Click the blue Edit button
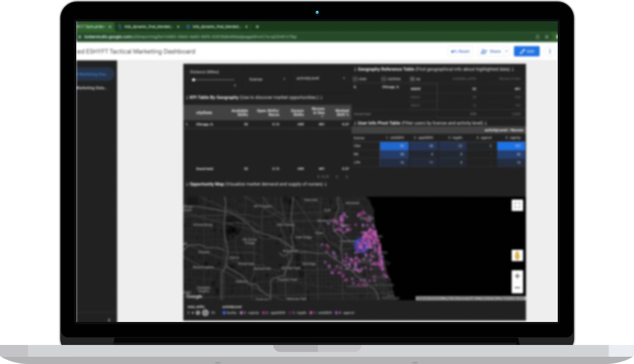Screen dimensions: 634x364 pyautogui.click(x=526, y=52)
